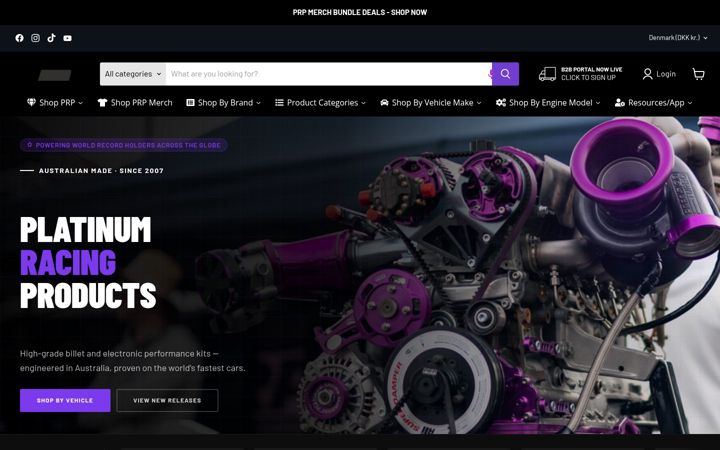Screen dimensions: 720x450
Task: Click the diamond icon beside Shop PRP
Action: pyautogui.click(x=31, y=102)
